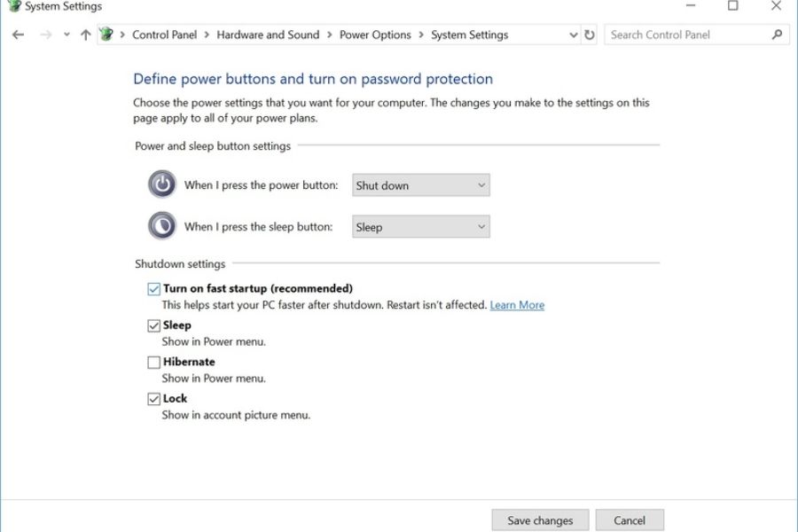
Task: Navigate to Power Options breadcrumb
Action: (x=375, y=35)
